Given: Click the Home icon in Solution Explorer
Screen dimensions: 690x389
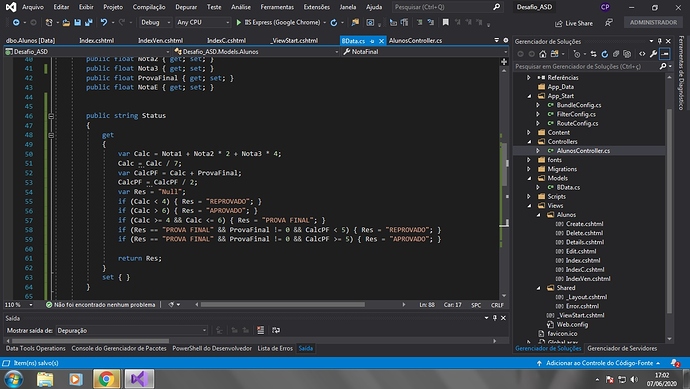Looking at the screenshot, I should (x=543, y=54).
